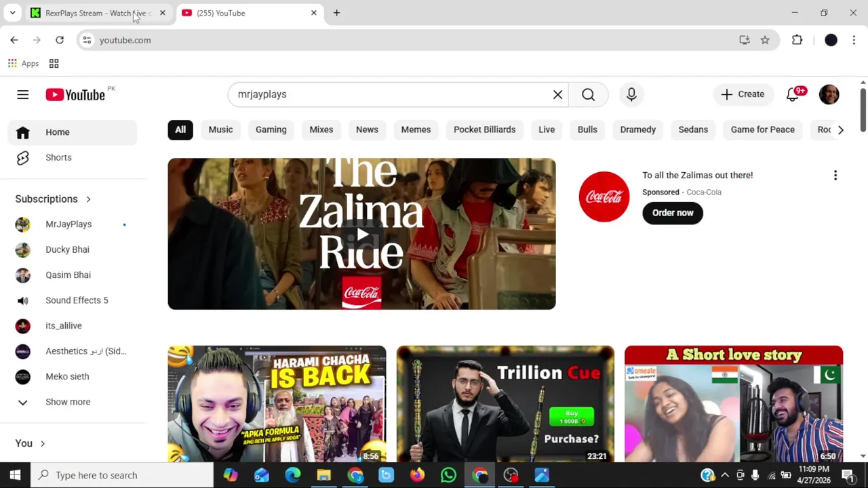Clear the search box with the X icon
The width and height of the screenshot is (868, 488).
[557, 94]
